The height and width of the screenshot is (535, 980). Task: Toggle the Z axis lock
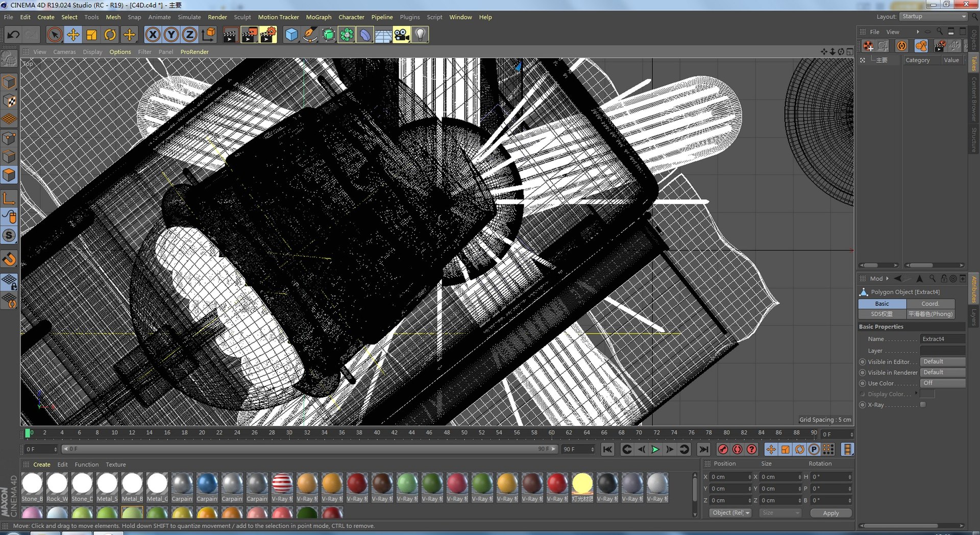189,35
